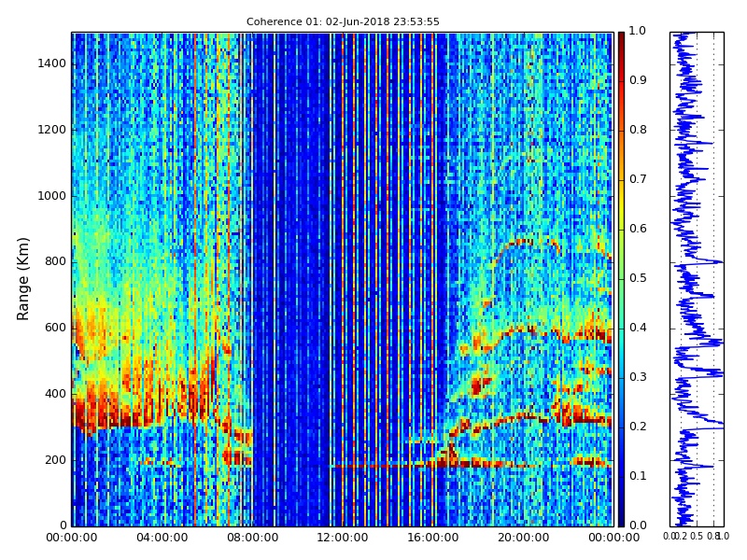
Task: Click the 600 range tick label
Action: tap(55, 328)
